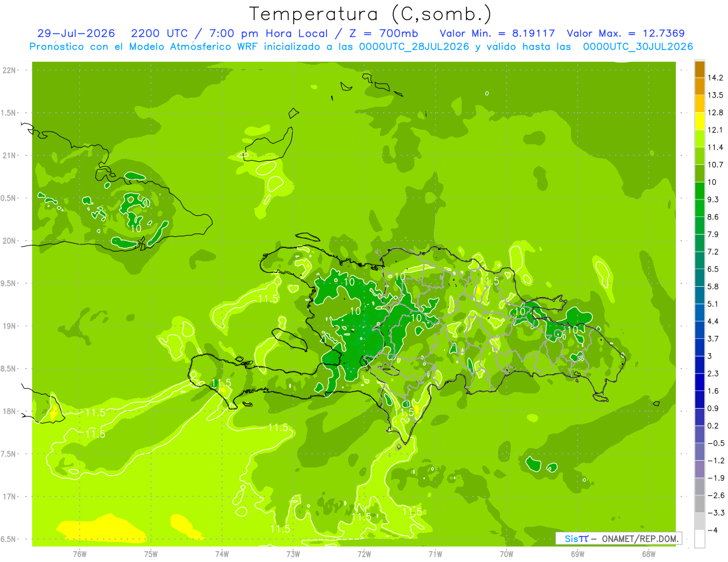Pick the yellow swatch between 12.8 and 12.1

[699, 121]
